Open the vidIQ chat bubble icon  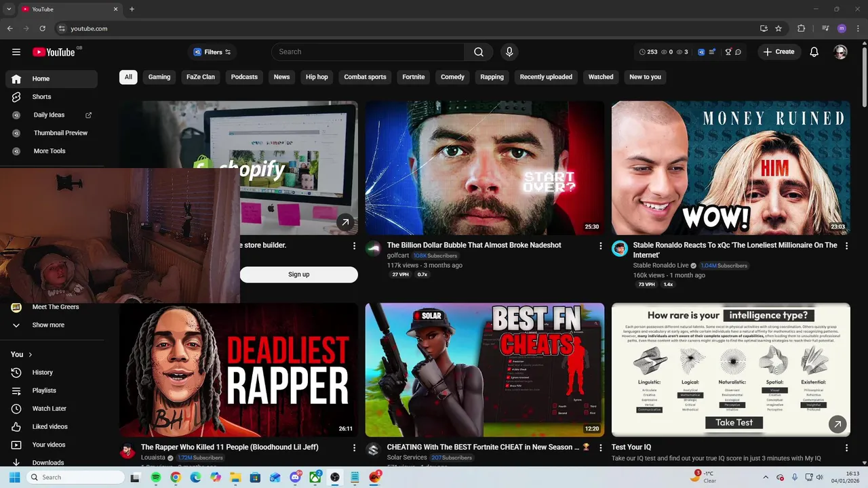pyautogui.click(x=738, y=52)
